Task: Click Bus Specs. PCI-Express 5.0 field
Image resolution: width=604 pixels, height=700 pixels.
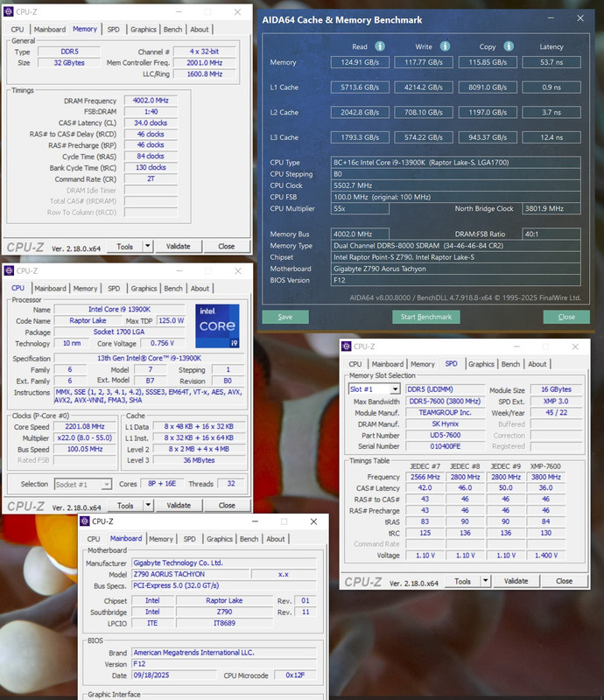Action: pyautogui.click(x=224, y=585)
